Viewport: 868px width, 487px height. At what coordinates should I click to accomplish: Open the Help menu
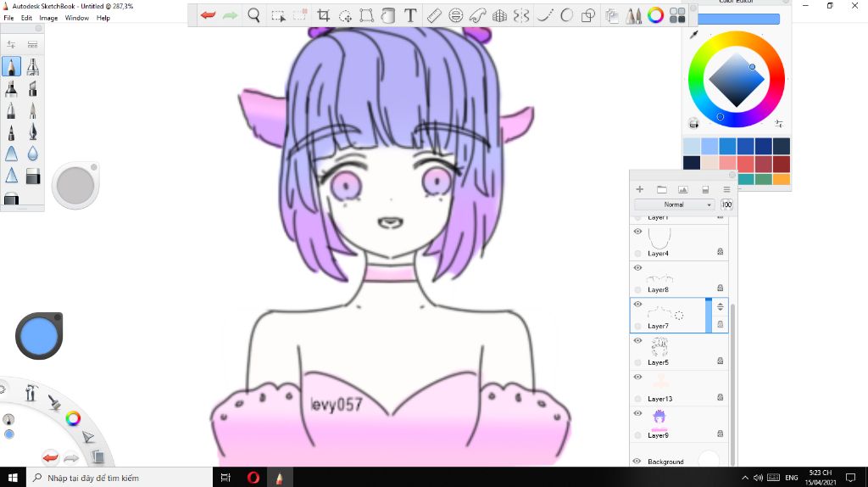[x=103, y=18]
